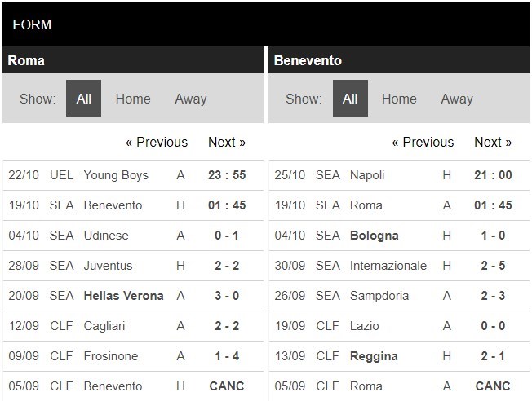
Task: Open Bologna 1 - 0 result row
Action: click(399, 236)
